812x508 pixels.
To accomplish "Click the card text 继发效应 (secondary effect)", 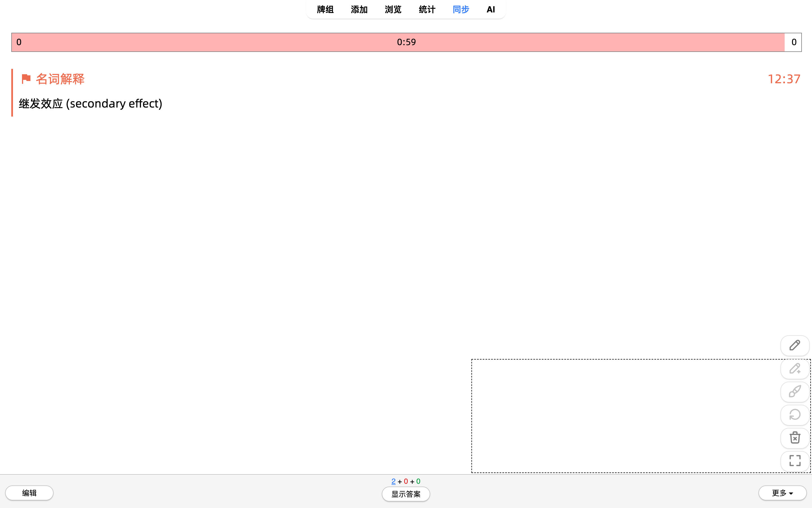I will [91, 104].
